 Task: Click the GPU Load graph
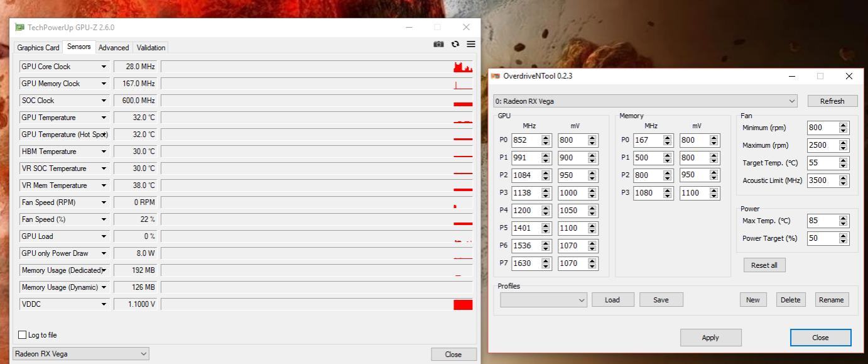pos(317,236)
